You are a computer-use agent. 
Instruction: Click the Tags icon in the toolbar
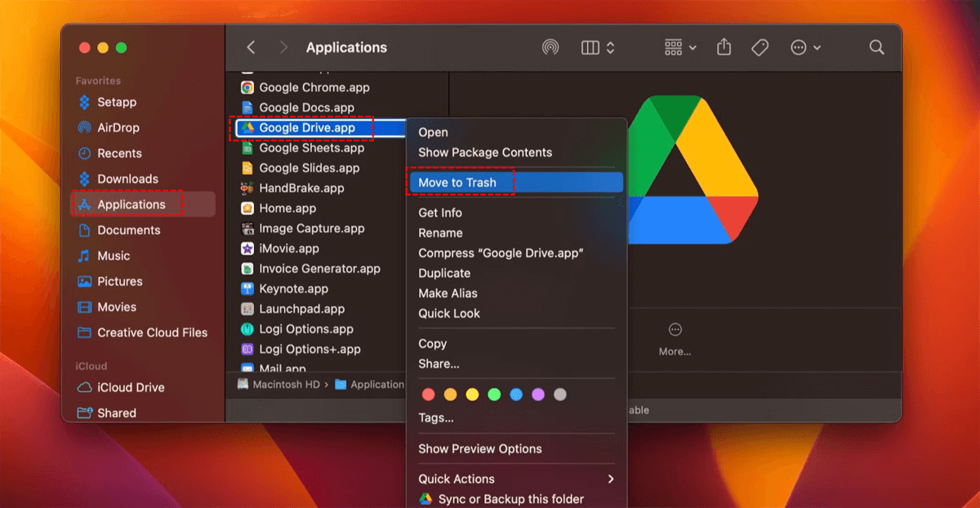coord(759,47)
